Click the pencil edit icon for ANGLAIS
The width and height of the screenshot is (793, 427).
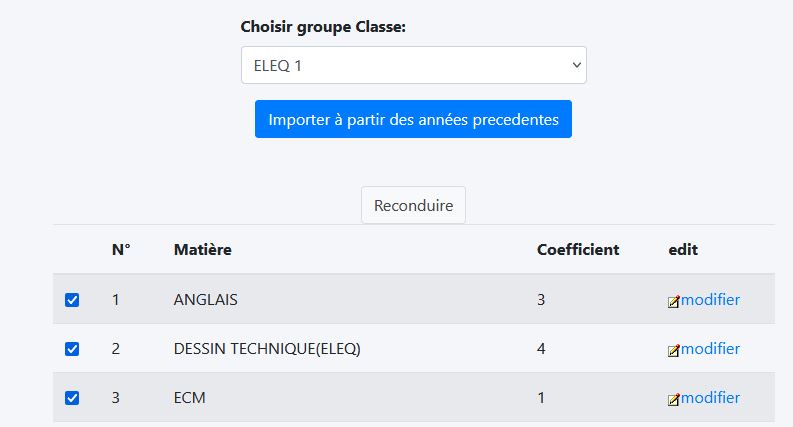tap(674, 301)
